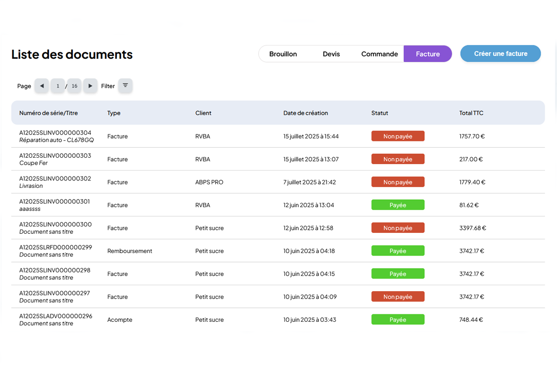Screen dimensions: 557x392
Task: Go to the previous page arrow
Action: pyautogui.click(x=42, y=86)
